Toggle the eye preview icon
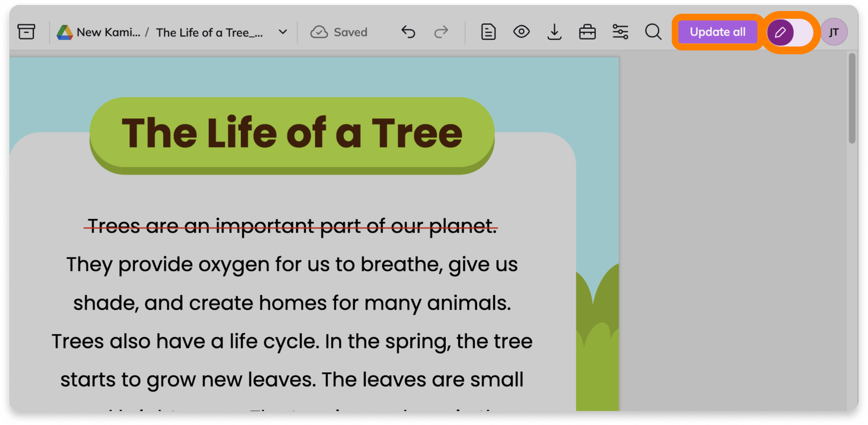The width and height of the screenshot is (868, 425). click(521, 31)
